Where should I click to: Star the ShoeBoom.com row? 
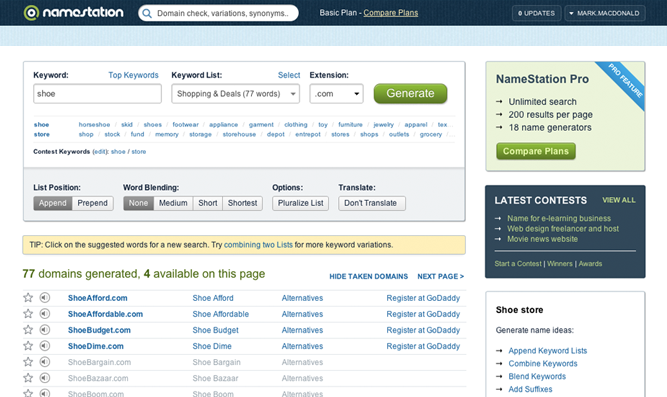pos(28,393)
